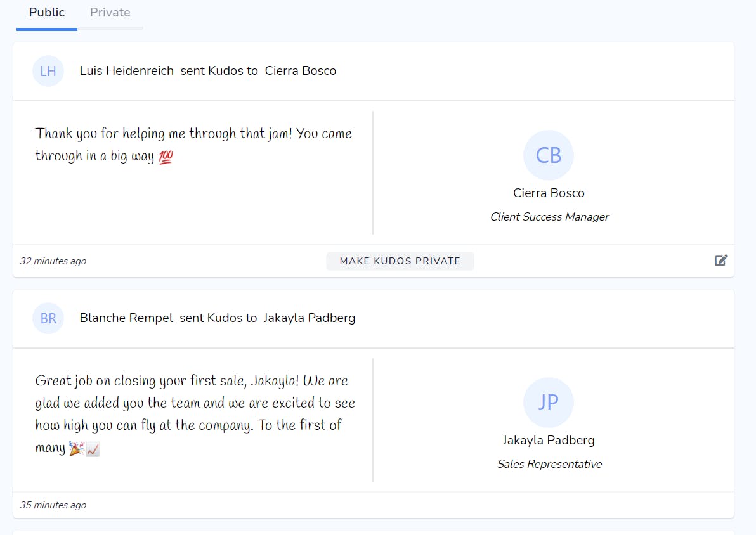Open sender Luis Heidenreich's name link

pyautogui.click(x=127, y=71)
